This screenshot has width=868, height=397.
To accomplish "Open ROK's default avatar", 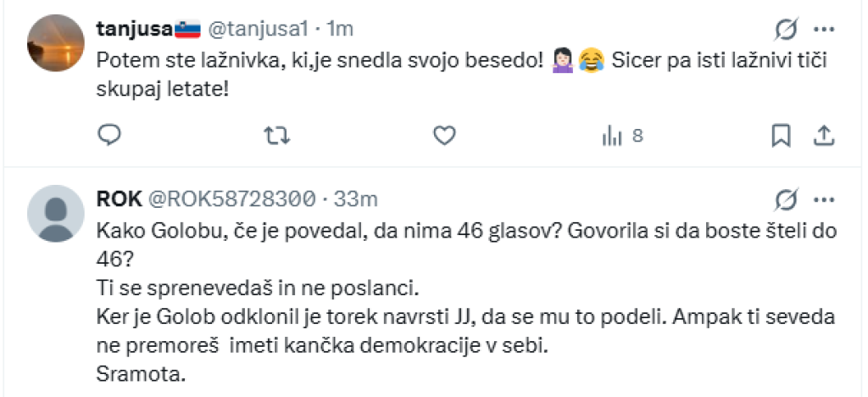I will tap(56, 213).
